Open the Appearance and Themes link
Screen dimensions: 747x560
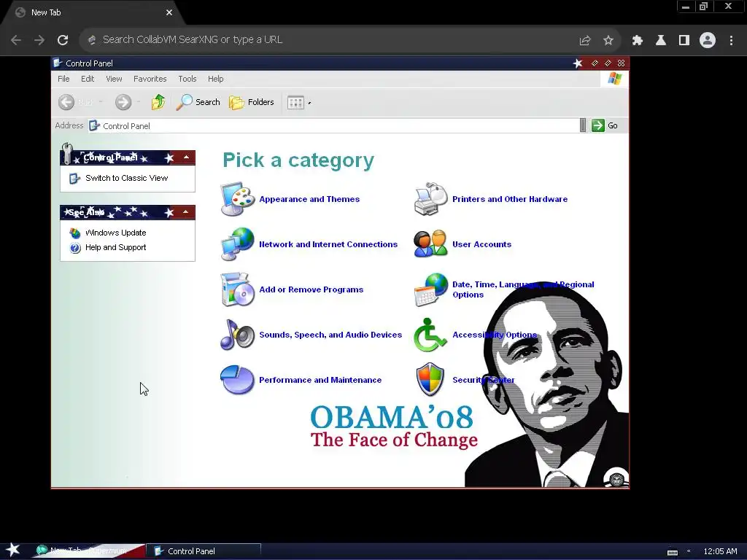pos(309,199)
